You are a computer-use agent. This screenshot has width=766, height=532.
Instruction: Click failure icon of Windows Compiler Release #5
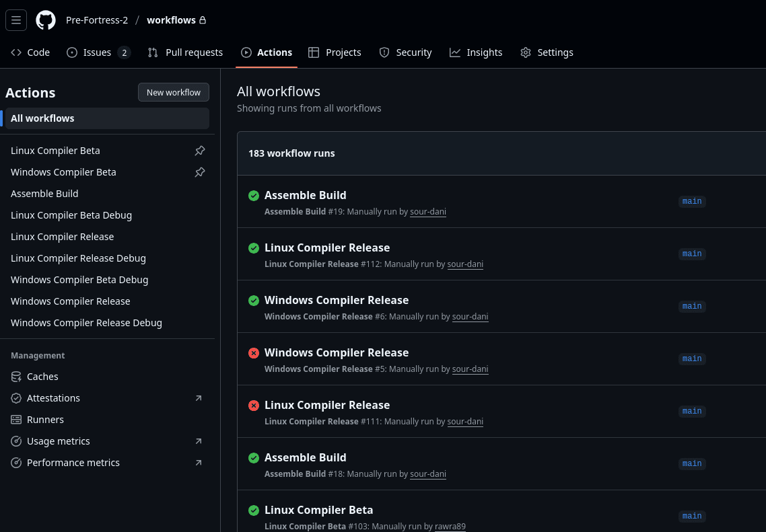tap(254, 353)
